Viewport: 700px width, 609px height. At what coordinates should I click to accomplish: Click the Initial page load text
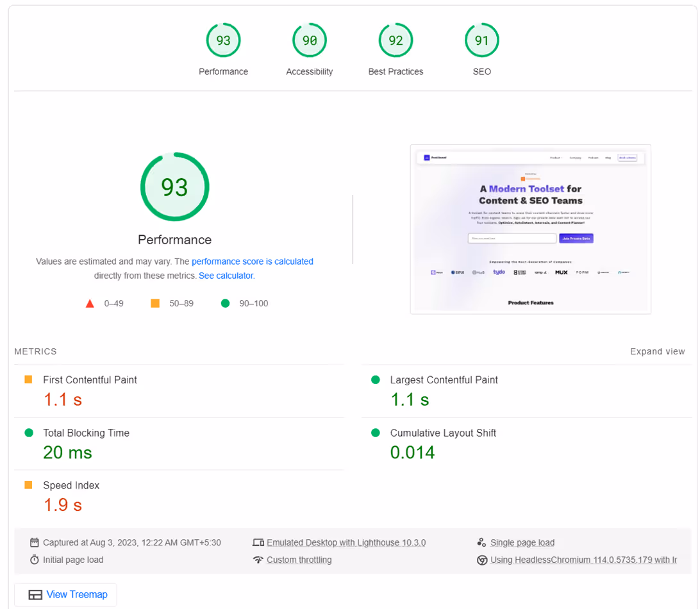click(x=73, y=560)
